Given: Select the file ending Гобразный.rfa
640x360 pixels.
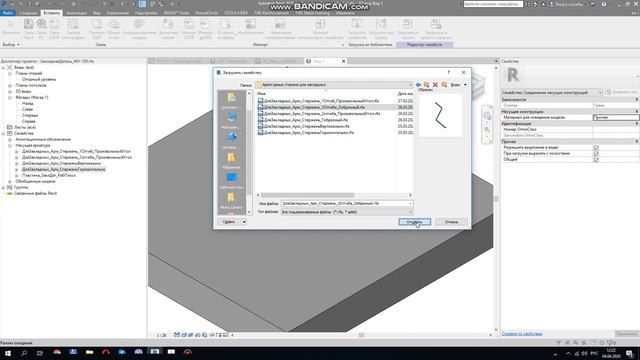Looking at the screenshot, I should 303,120.
